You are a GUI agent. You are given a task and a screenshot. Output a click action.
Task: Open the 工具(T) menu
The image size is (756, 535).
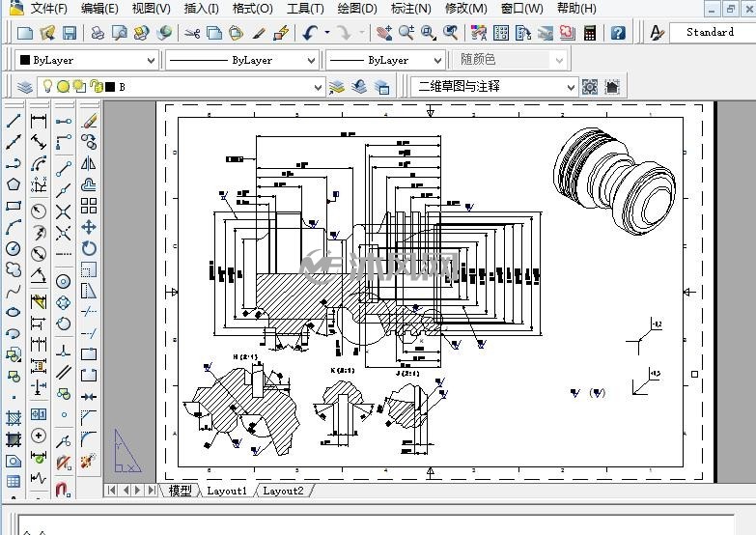pos(305,8)
